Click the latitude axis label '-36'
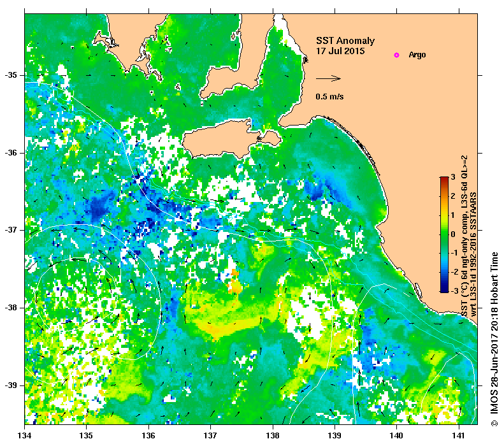The width and height of the screenshot is (504, 446). click(11, 153)
